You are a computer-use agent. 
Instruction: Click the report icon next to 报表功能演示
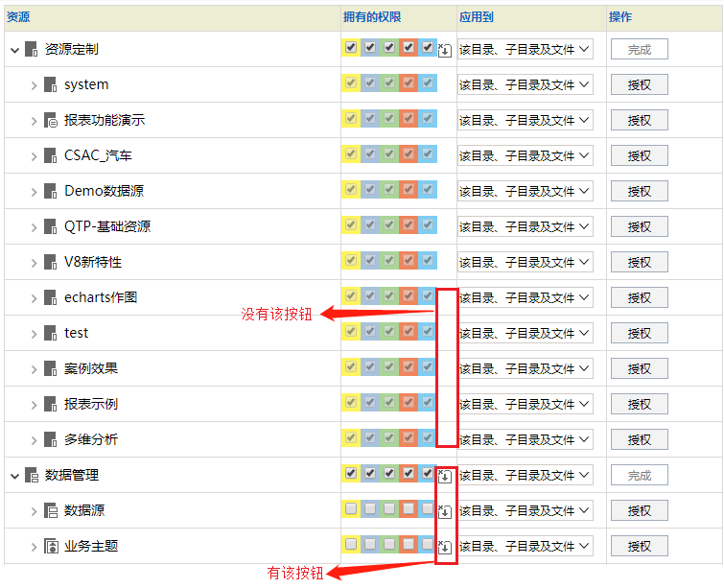tap(50, 120)
